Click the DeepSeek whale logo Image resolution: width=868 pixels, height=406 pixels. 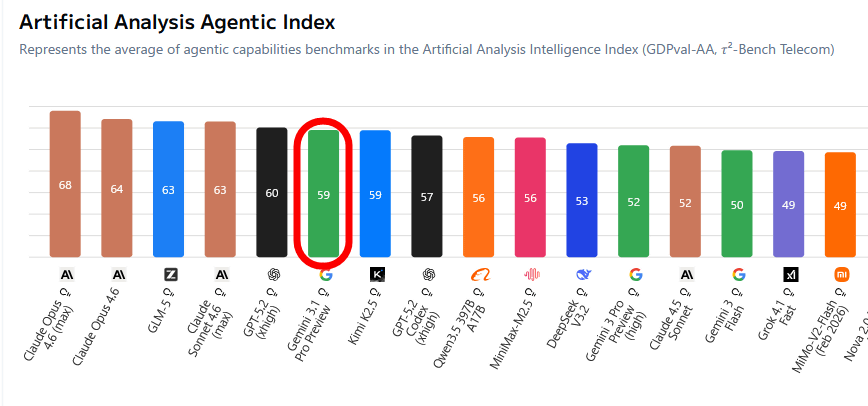click(583, 274)
